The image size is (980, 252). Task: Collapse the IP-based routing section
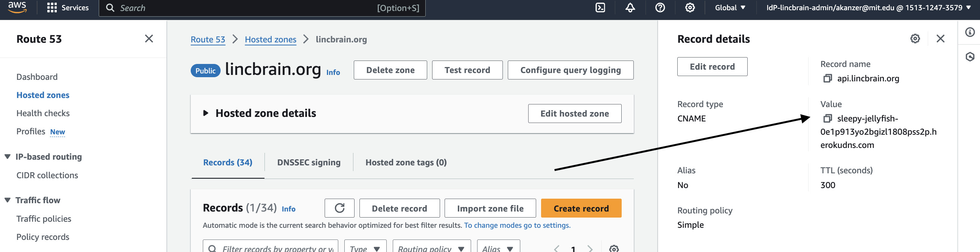point(7,157)
